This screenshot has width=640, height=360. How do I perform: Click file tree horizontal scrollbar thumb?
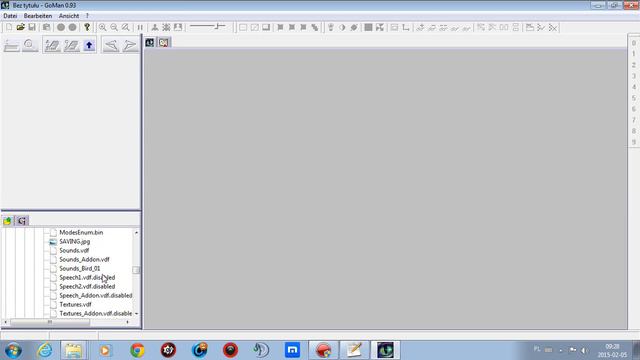tap(50, 322)
